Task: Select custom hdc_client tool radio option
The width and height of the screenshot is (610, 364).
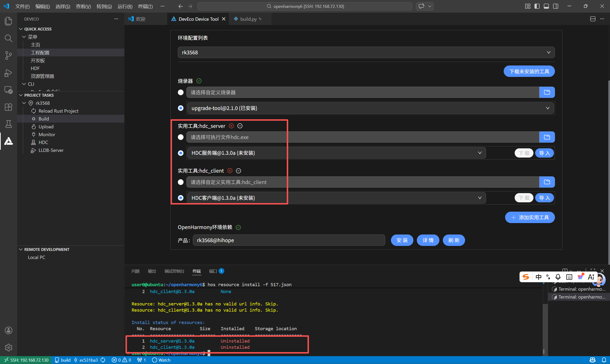Action: [180, 182]
